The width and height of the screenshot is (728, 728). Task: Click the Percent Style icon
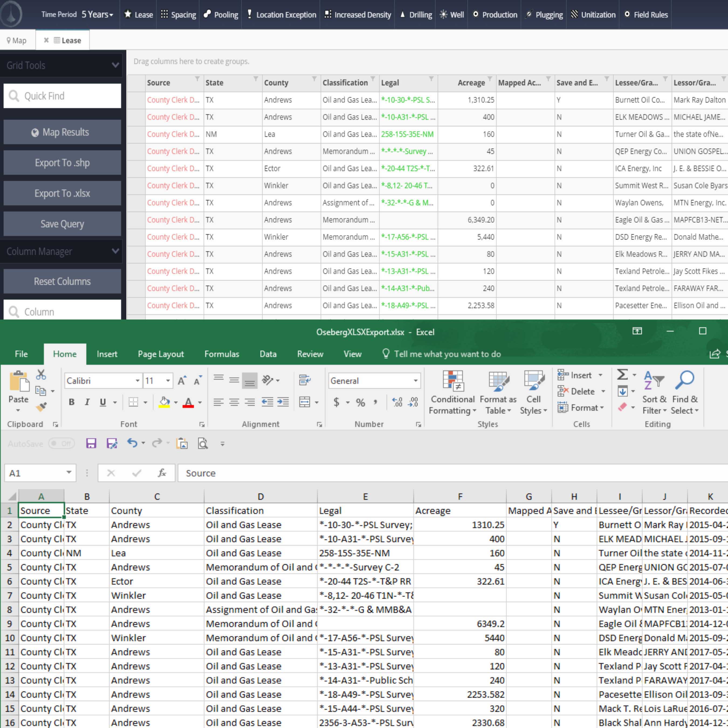click(x=360, y=403)
